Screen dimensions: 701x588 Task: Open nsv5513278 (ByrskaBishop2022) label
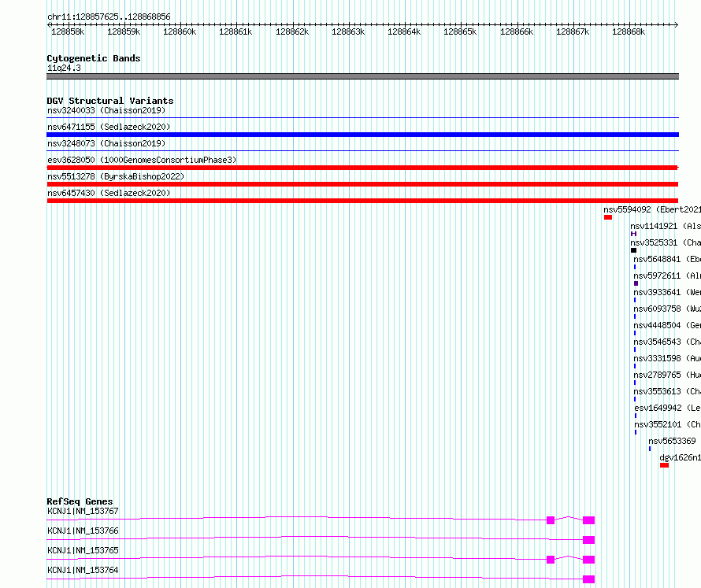116,176
